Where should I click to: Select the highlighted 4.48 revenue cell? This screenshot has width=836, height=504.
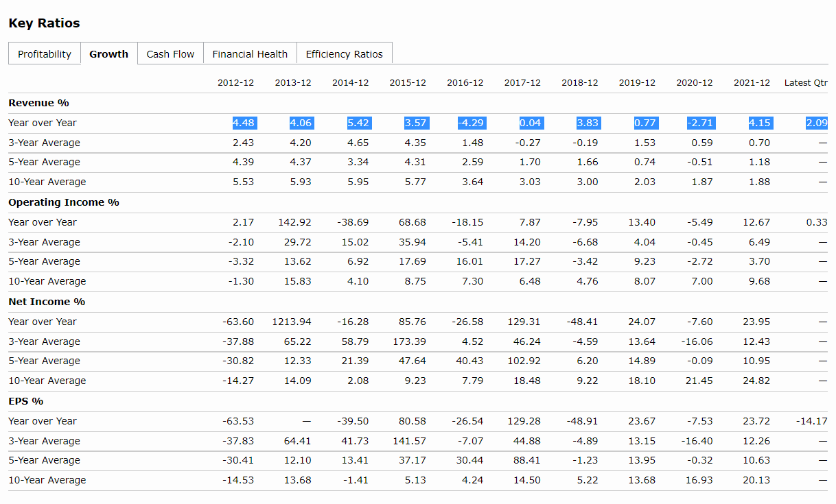pyautogui.click(x=244, y=123)
